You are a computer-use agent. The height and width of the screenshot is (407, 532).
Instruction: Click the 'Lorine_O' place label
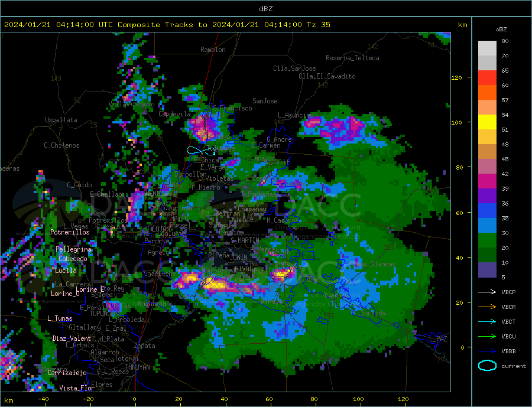click(65, 294)
